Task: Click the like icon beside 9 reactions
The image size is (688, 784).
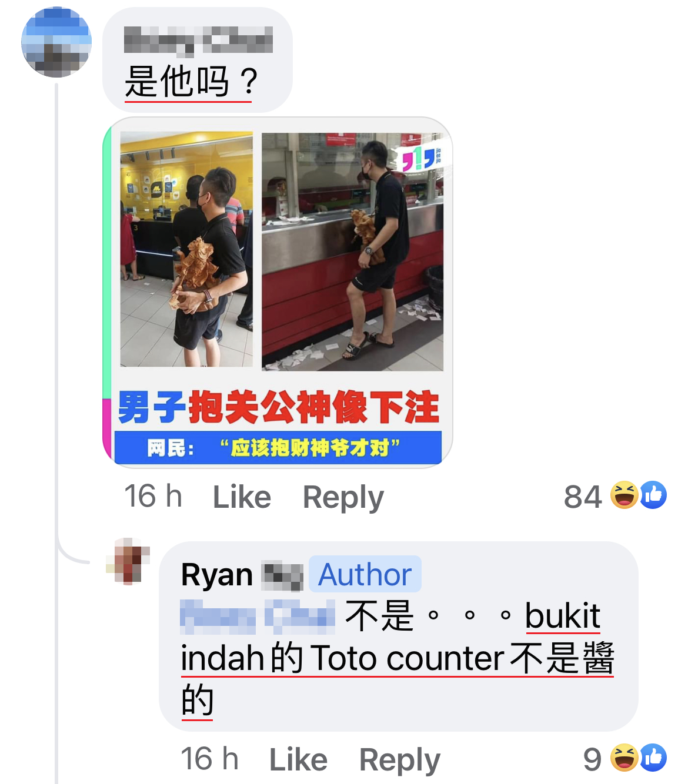Action: pos(653,758)
